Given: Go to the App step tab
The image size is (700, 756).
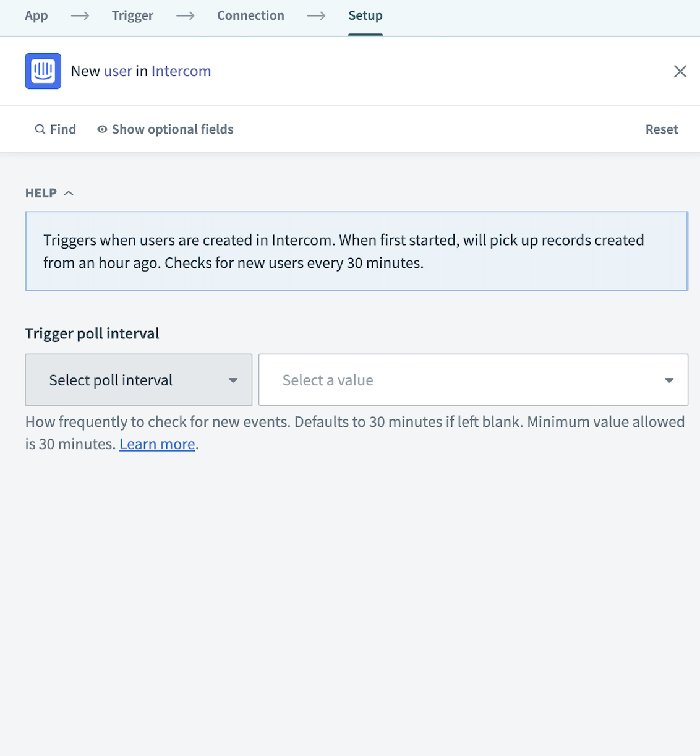Looking at the screenshot, I should (x=36, y=15).
